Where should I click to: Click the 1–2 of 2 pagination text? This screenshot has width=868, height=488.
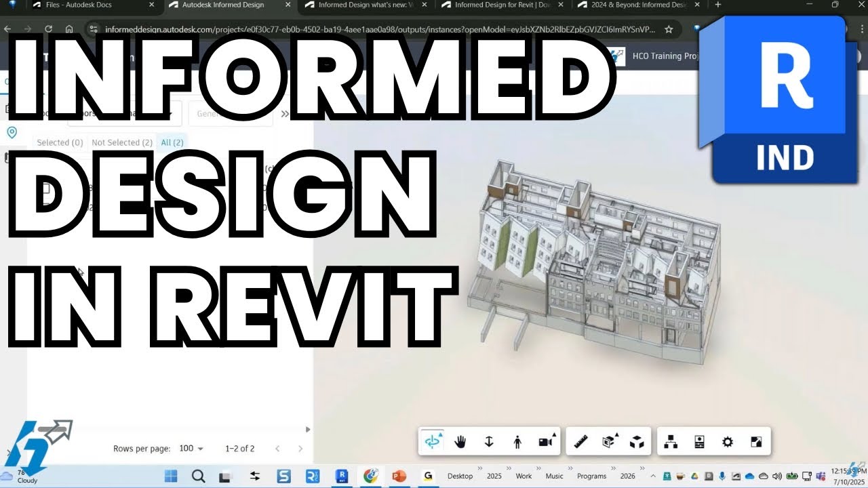tap(240, 449)
